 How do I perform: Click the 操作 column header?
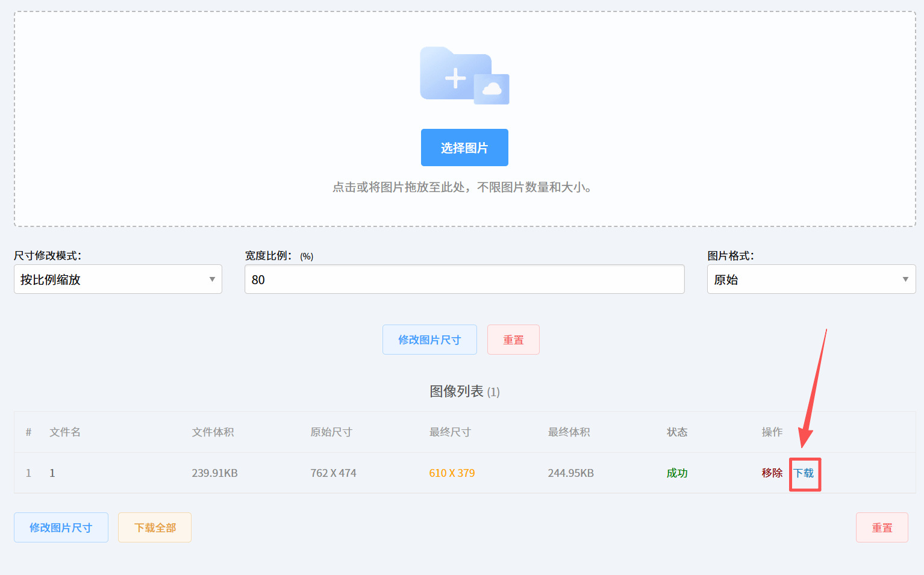[x=772, y=432]
